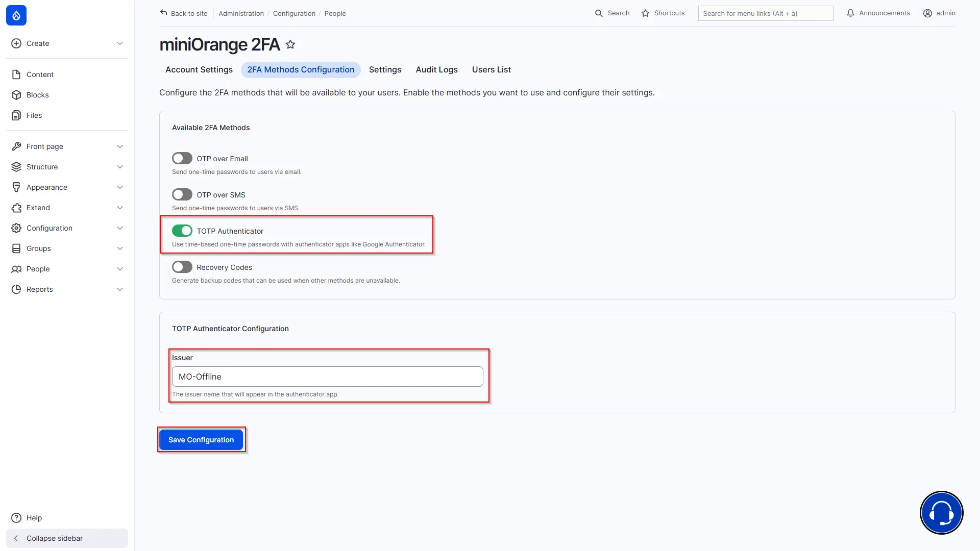Click Shortcuts text in top bar
The height and width of the screenshot is (551, 980).
pyautogui.click(x=669, y=13)
